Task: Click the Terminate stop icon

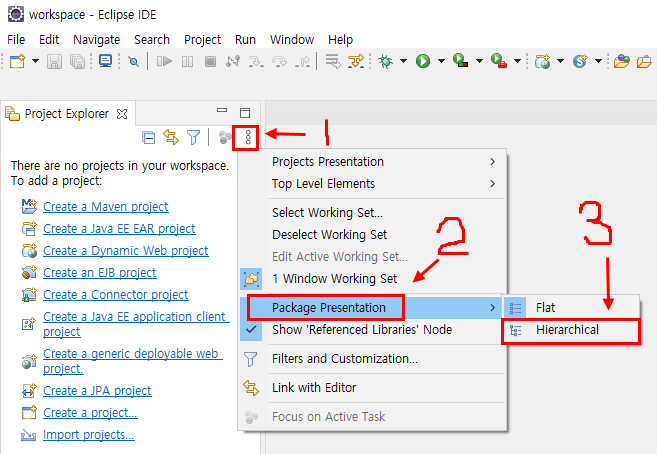Action: click(x=210, y=62)
